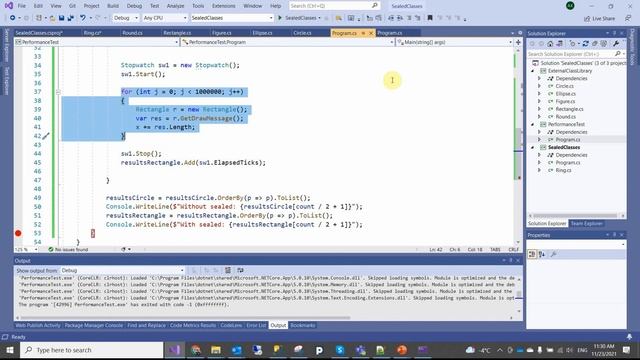
Task: Select Rectangle.cs in Solution Explorer tree
Action: 569,109
